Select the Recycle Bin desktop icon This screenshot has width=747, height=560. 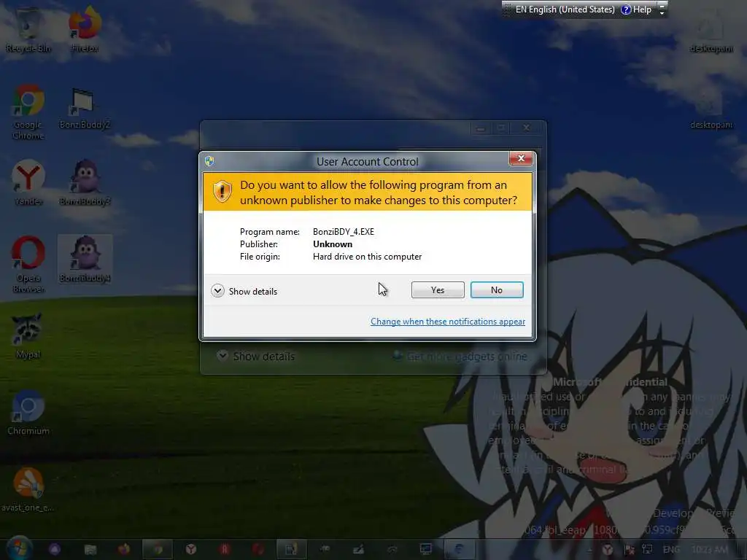point(28,29)
